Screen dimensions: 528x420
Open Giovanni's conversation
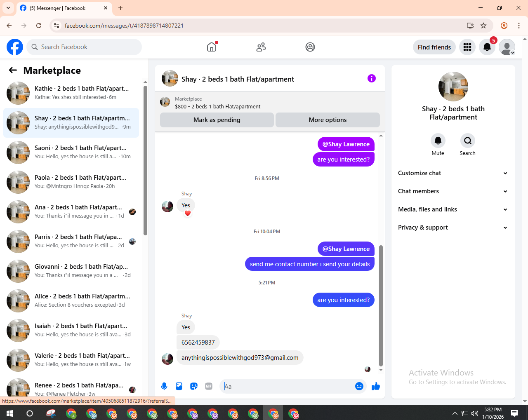pyautogui.click(x=71, y=271)
